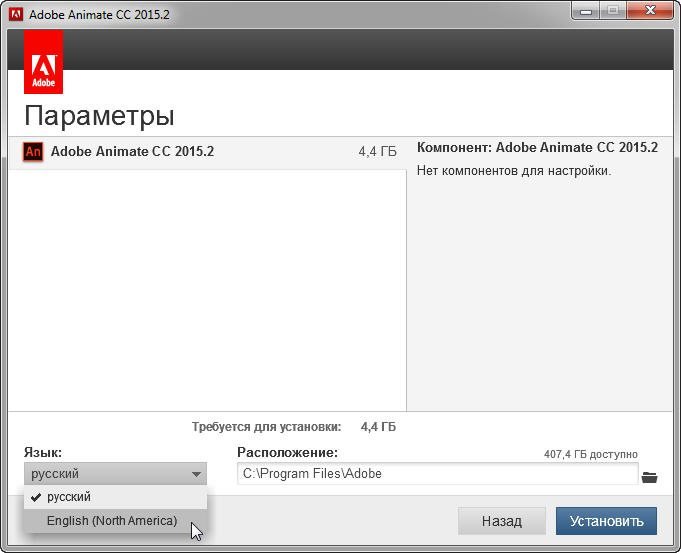Click the Назад back button
Viewport: 681px width, 553px height.
click(502, 521)
